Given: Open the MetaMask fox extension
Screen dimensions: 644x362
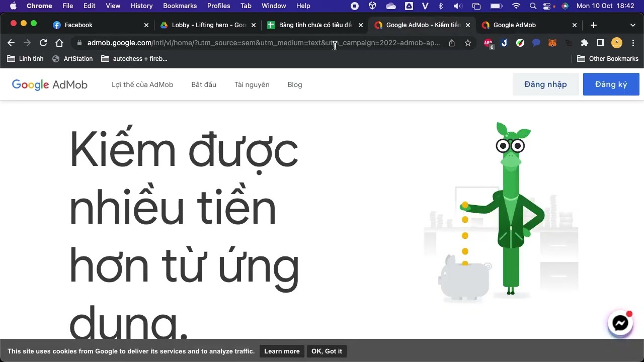Looking at the screenshot, I should [x=552, y=43].
